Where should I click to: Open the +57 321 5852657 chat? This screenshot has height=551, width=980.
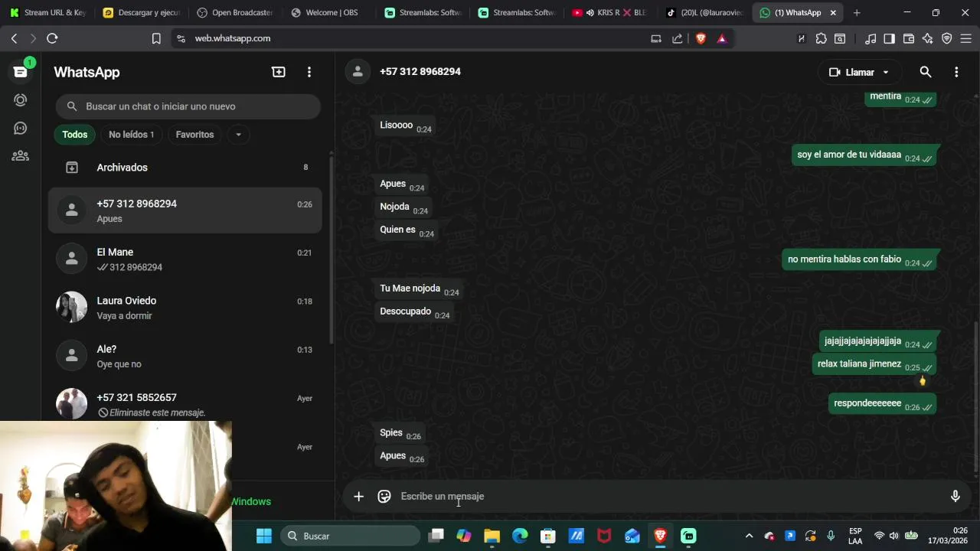pos(185,405)
